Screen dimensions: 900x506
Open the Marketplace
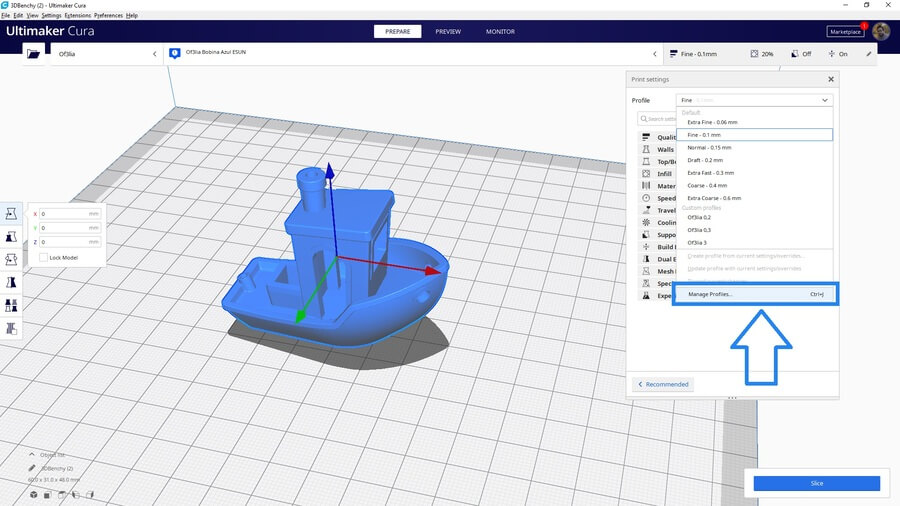click(x=844, y=31)
